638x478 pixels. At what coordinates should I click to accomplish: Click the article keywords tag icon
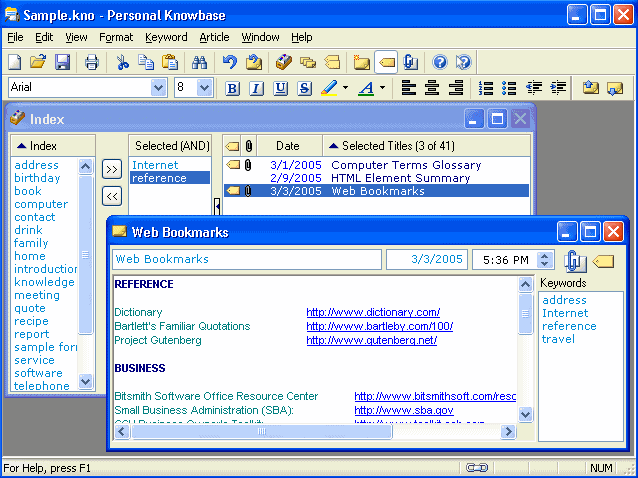pos(603,261)
